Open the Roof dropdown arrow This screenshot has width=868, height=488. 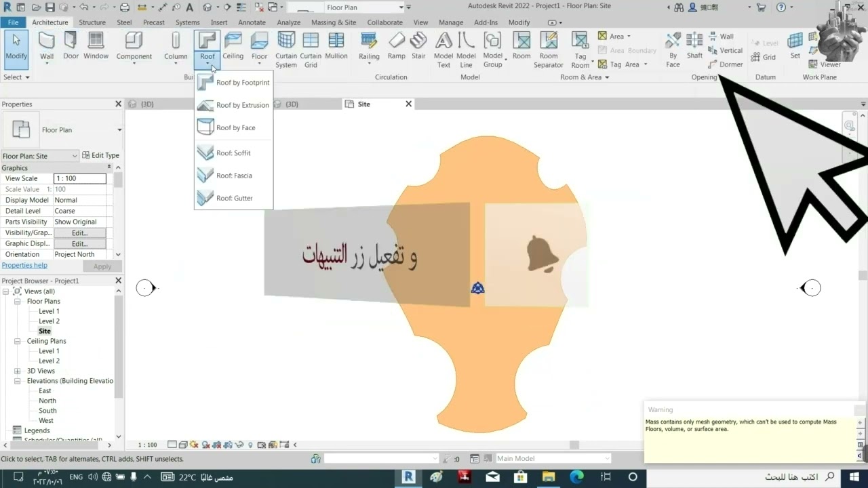click(208, 64)
